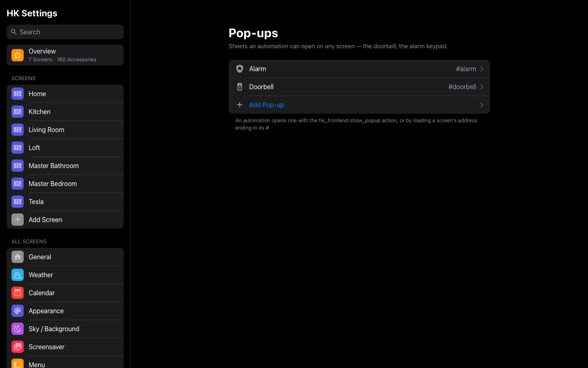This screenshot has width=588, height=368.
Task: Click the Alarm shield icon
Action: [240, 69]
